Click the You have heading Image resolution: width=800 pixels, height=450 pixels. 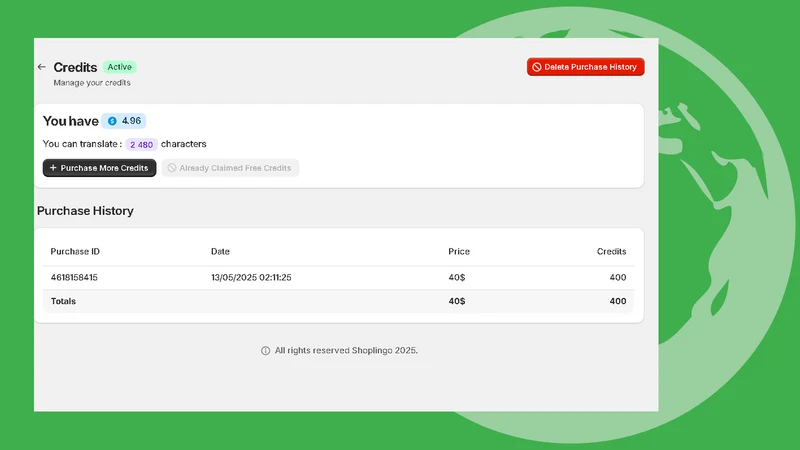click(x=70, y=121)
